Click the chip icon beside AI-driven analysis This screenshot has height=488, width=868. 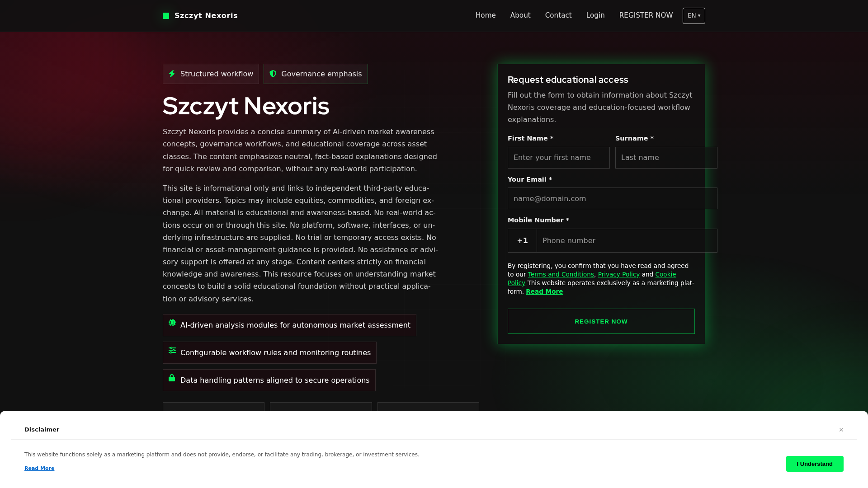click(x=172, y=323)
